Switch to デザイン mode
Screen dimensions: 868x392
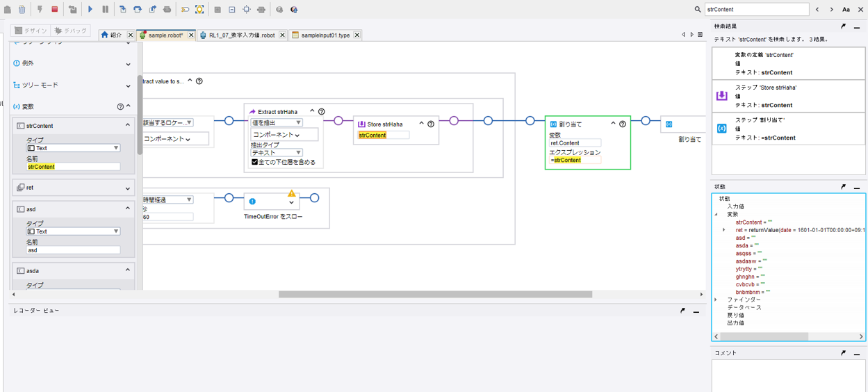[31, 31]
